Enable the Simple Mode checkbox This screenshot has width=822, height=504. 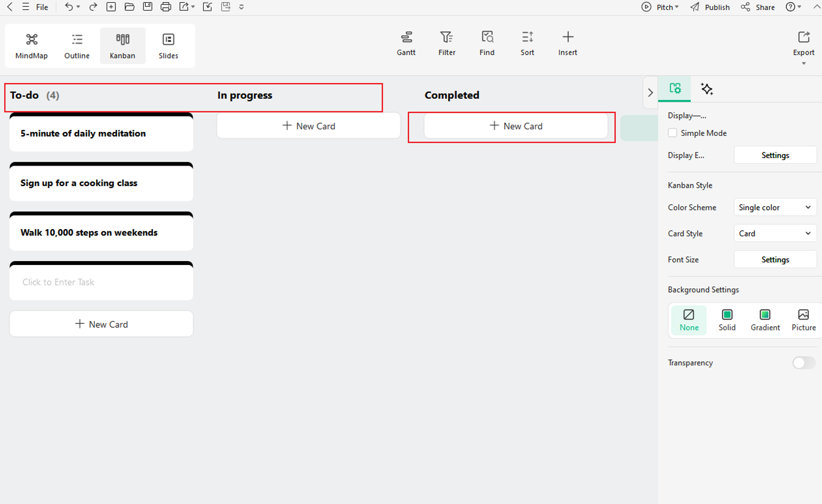(672, 133)
